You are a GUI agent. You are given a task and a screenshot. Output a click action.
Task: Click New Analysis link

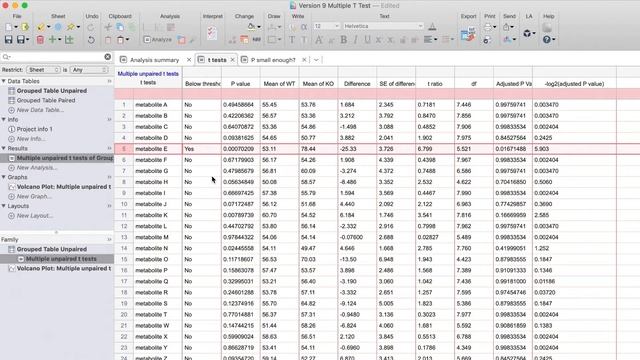point(37,168)
